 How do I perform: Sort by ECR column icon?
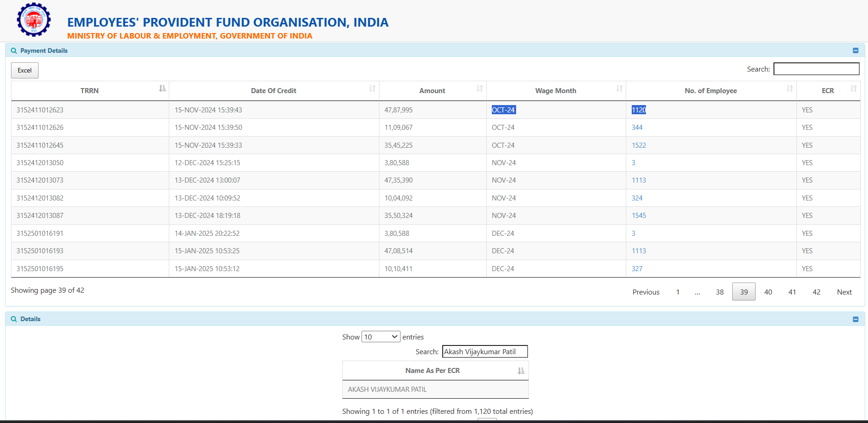pyautogui.click(x=853, y=89)
